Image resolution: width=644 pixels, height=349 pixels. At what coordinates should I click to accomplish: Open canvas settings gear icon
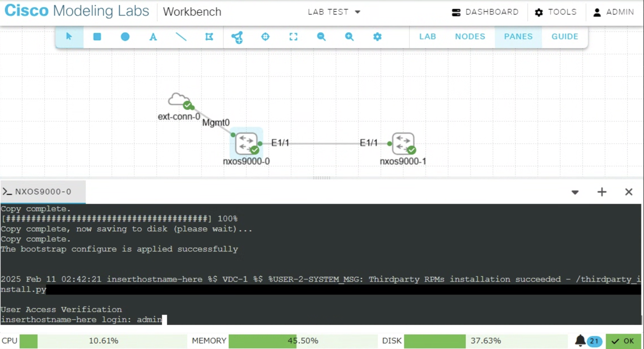pyautogui.click(x=377, y=37)
